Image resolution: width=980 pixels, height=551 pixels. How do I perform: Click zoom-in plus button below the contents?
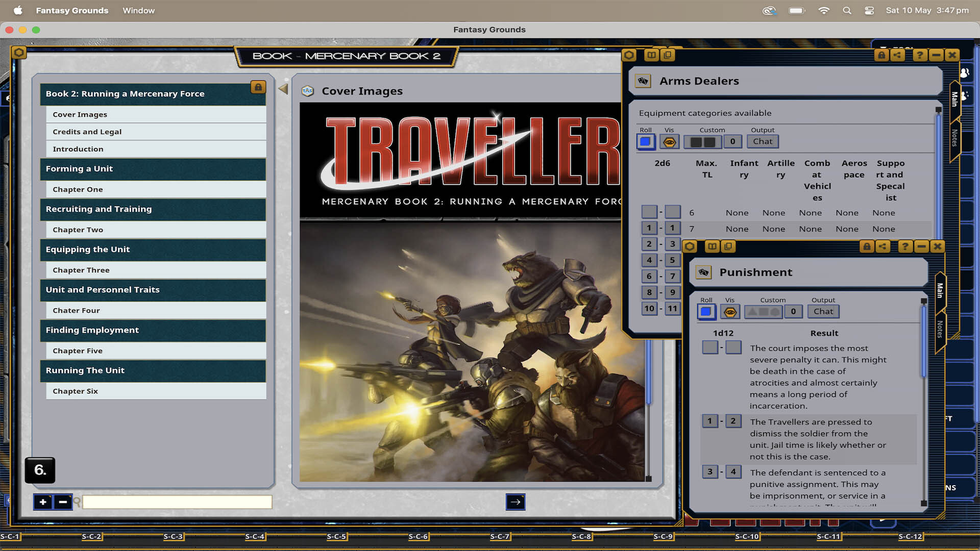[43, 502]
